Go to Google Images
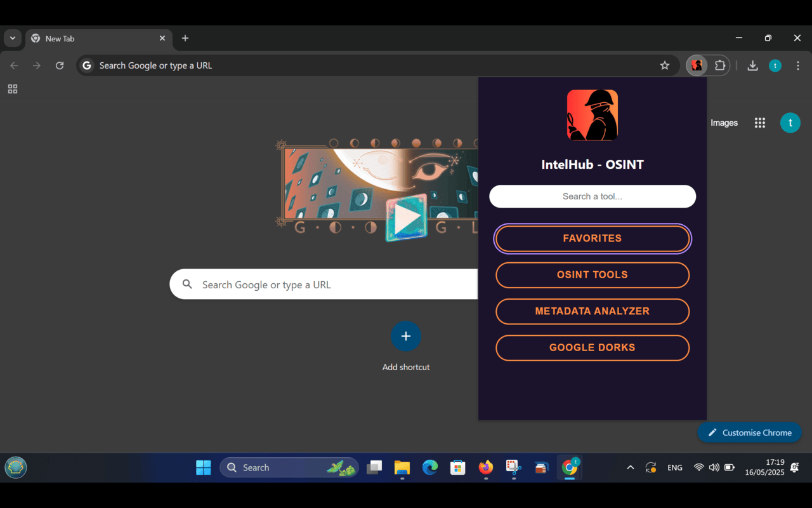Screen dimensions: 812x508 (x=723, y=123)
